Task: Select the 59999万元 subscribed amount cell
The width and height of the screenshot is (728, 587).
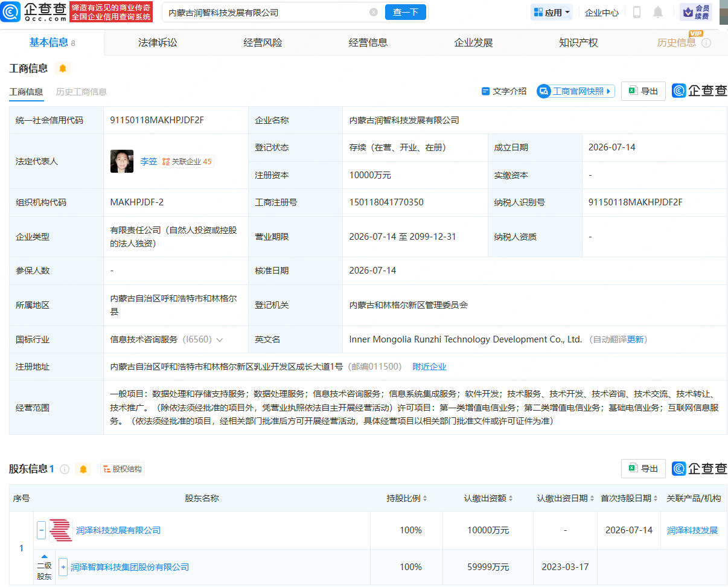Action: (488, 567)
